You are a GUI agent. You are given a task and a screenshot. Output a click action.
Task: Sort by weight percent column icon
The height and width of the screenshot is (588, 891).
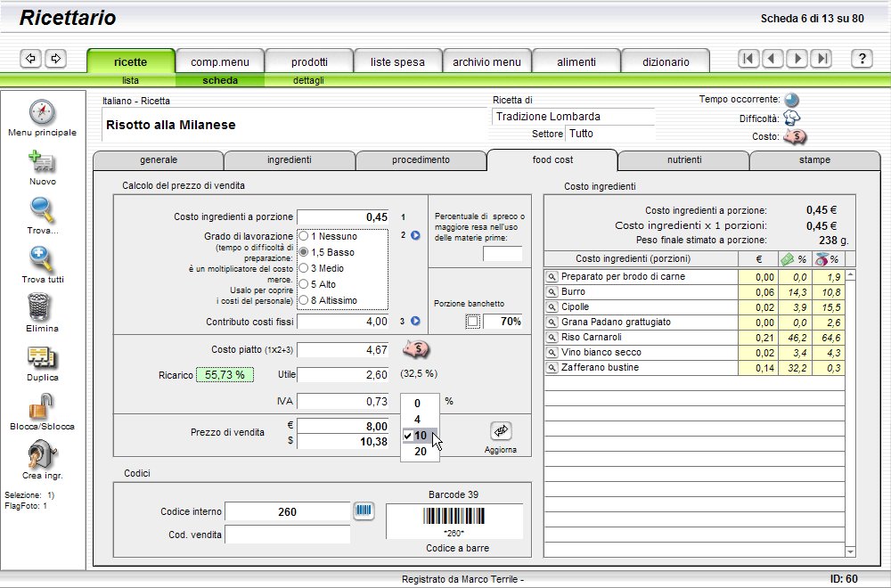tap(822, 259)
